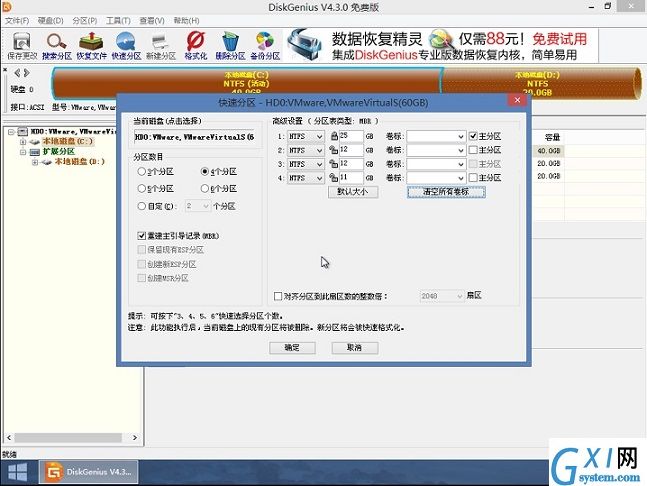Click the next disk right arrow
Image resolution: width=647 pixels, height=486 pixels.
(26, 73)
